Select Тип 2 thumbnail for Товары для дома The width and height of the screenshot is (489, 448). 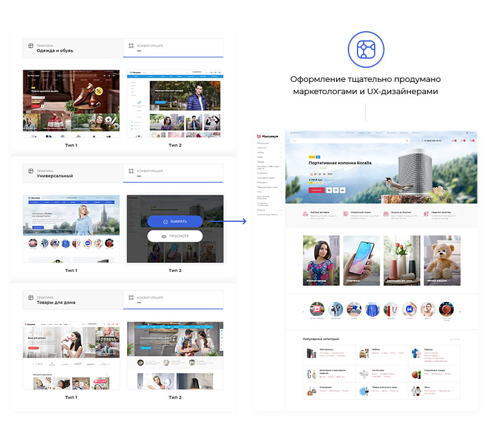pyautogui.click(x=175, y=355)
